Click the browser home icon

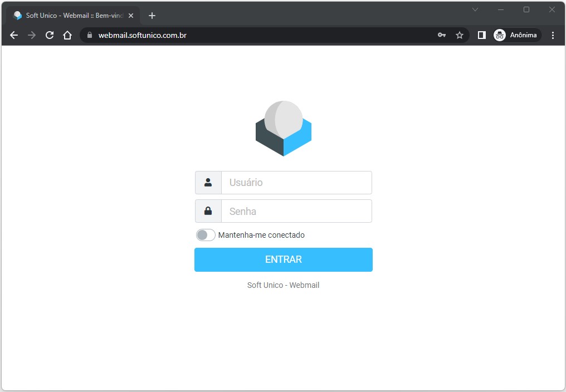click(x=66, y=35)
